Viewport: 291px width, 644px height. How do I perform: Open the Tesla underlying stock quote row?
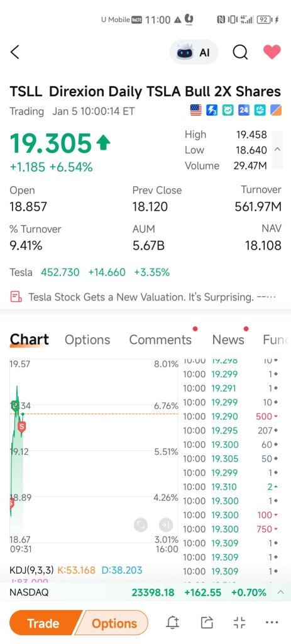point(89,272)
